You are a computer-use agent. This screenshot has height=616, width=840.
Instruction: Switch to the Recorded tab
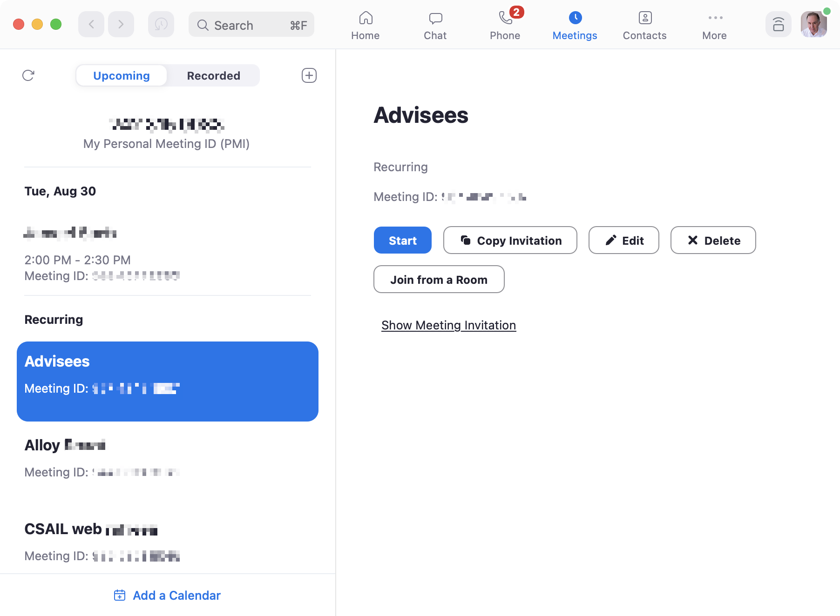(214, 75)
